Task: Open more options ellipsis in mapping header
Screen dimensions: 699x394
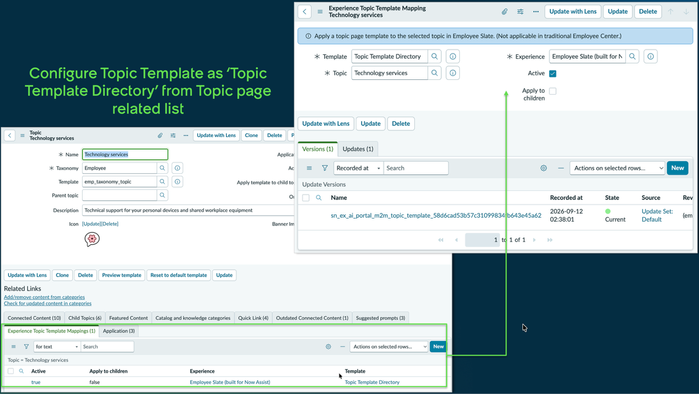Action: pos(535,12)
